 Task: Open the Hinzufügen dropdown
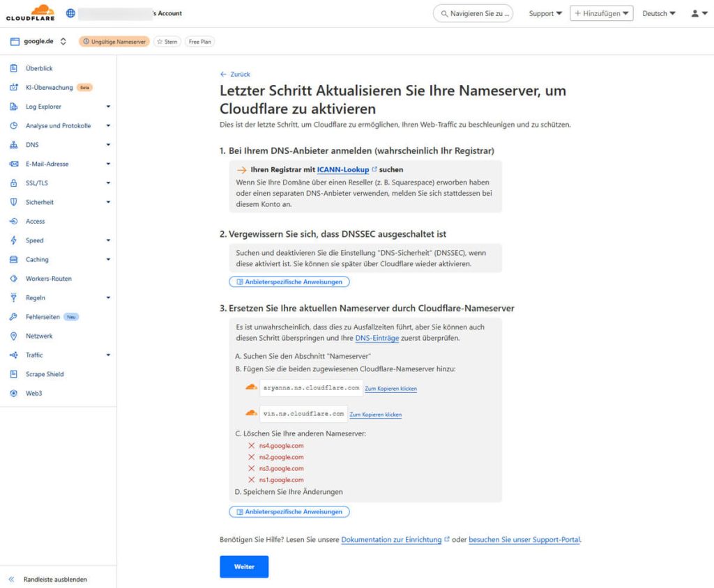(x=602, y=14)
